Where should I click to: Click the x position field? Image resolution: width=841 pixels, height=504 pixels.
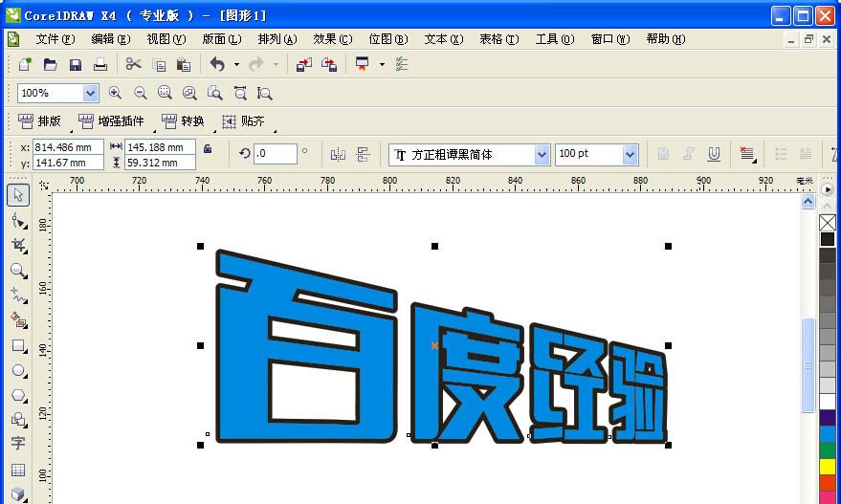[68, 147]
